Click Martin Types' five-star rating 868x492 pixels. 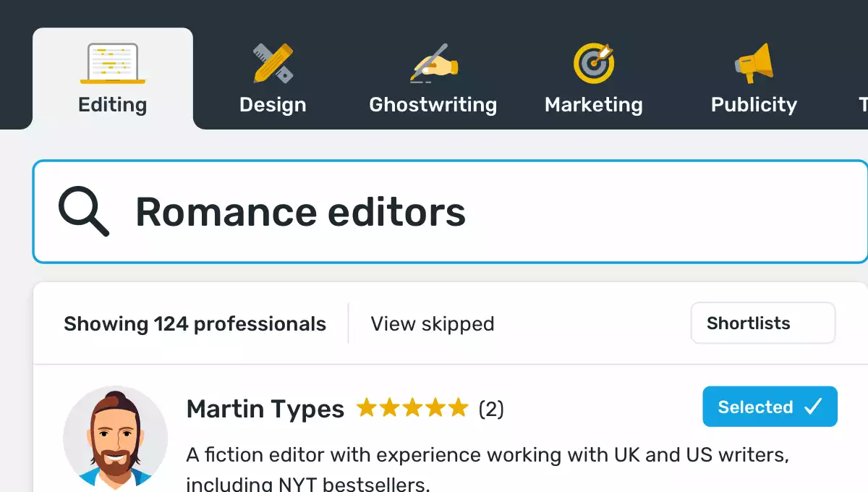(412, 408)
